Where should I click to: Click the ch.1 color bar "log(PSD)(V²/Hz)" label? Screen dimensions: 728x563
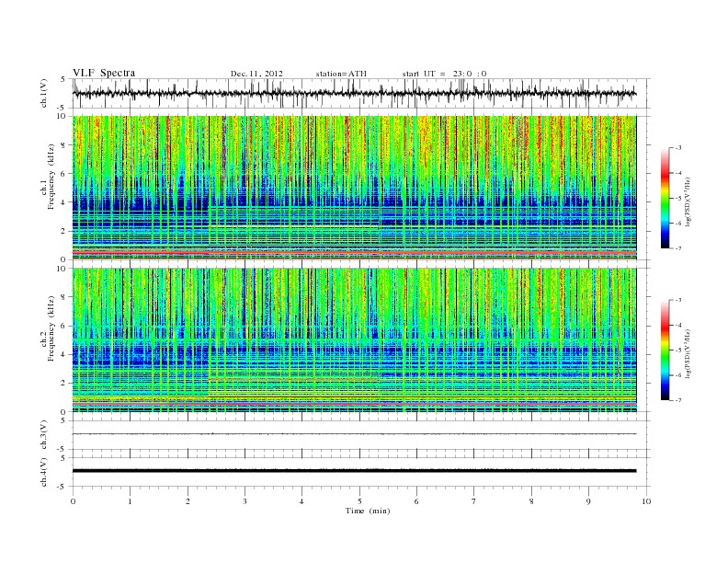(x=688, y=201)
